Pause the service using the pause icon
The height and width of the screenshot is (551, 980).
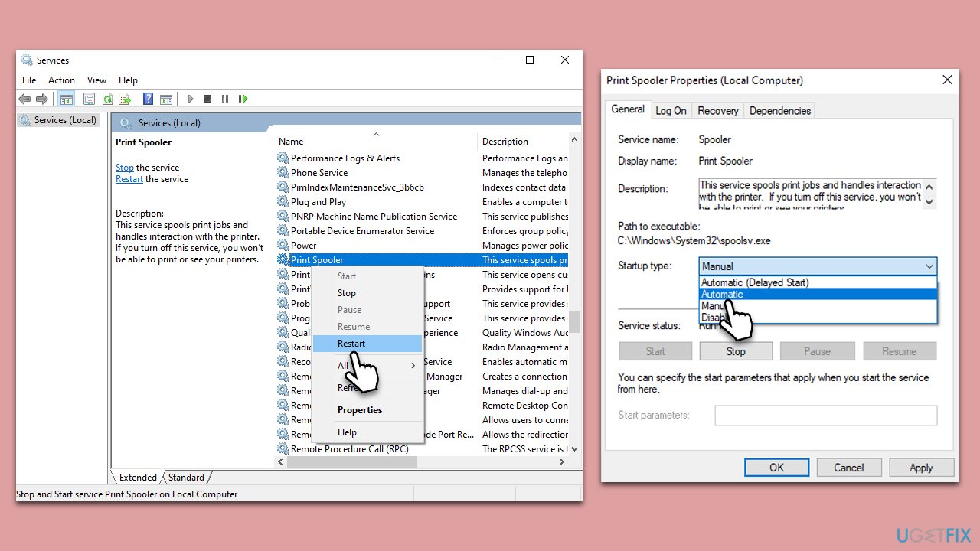(x=225, y=99)
